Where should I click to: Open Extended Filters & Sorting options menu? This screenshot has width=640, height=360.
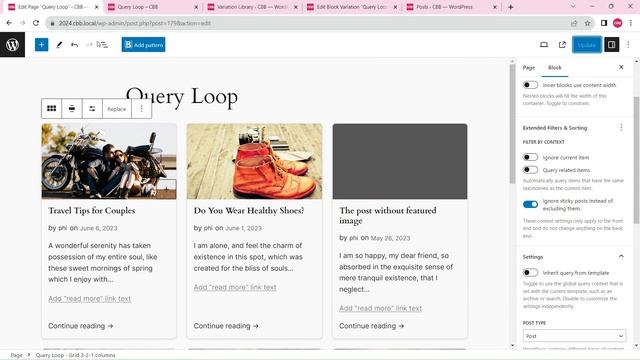point(621,128)
